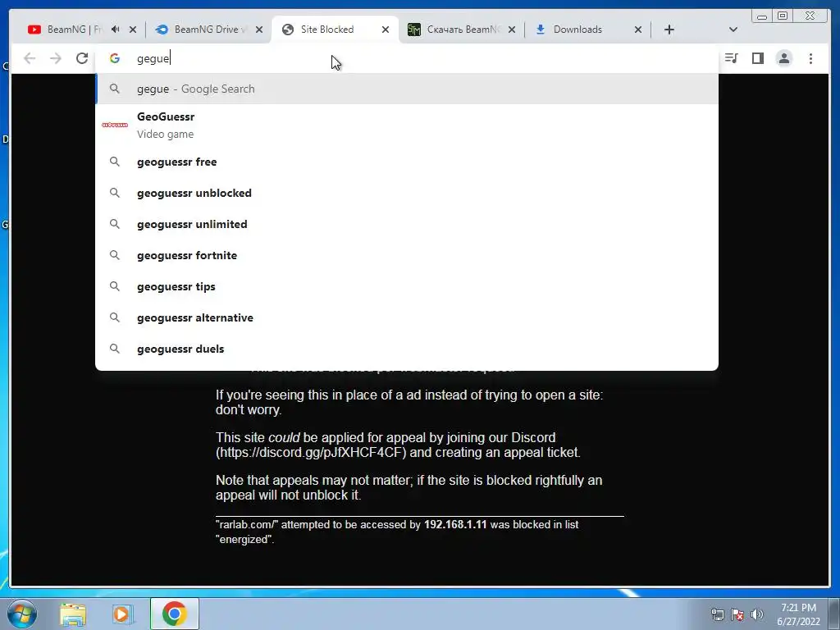This screenshot has width=840, height=630.
Task: Open Windows Explorer from taskbar
Action: (73, 614)
